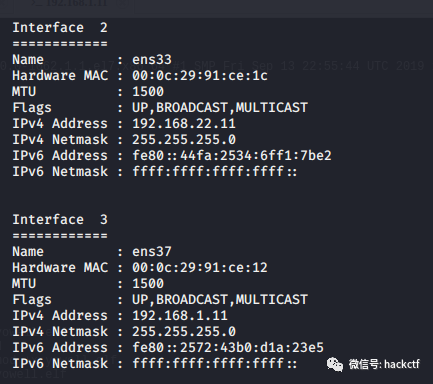Click the ens37 MTU value 1500
The image size is (433, 384).
(148, 284)
